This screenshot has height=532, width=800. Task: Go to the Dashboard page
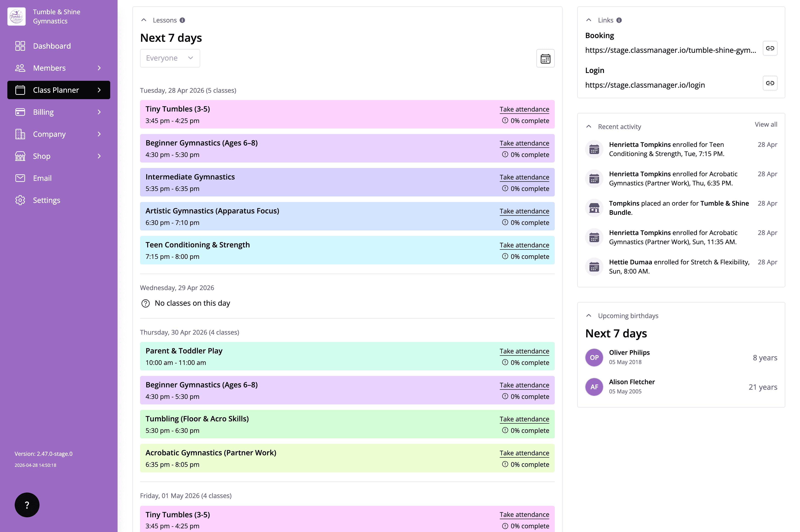coord(52,46)
